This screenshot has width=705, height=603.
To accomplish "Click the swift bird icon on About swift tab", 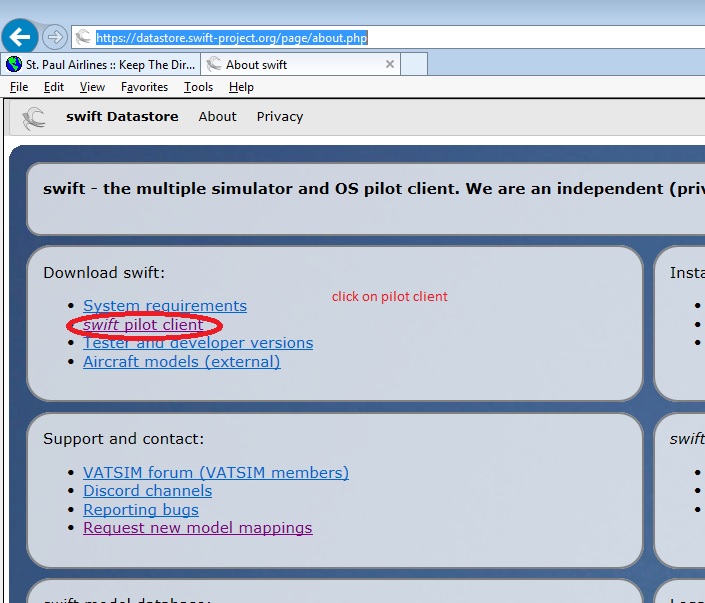I will coord(214,64).
